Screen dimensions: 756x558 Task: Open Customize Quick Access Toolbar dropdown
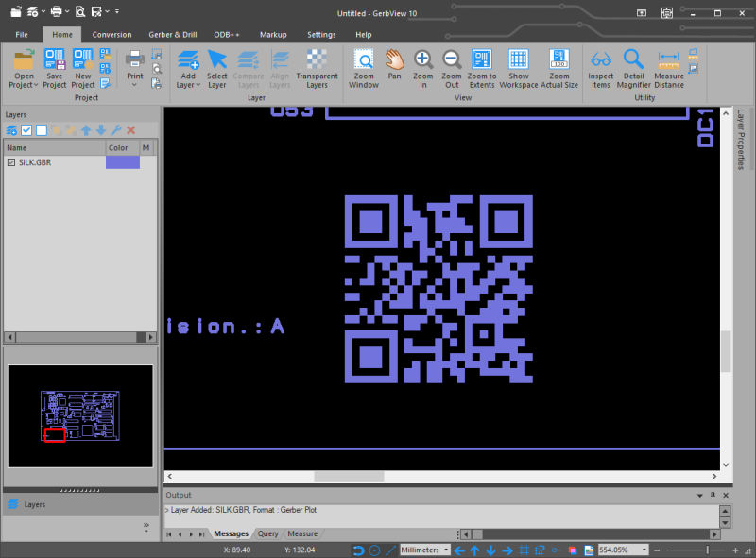(x=117, y=11)
